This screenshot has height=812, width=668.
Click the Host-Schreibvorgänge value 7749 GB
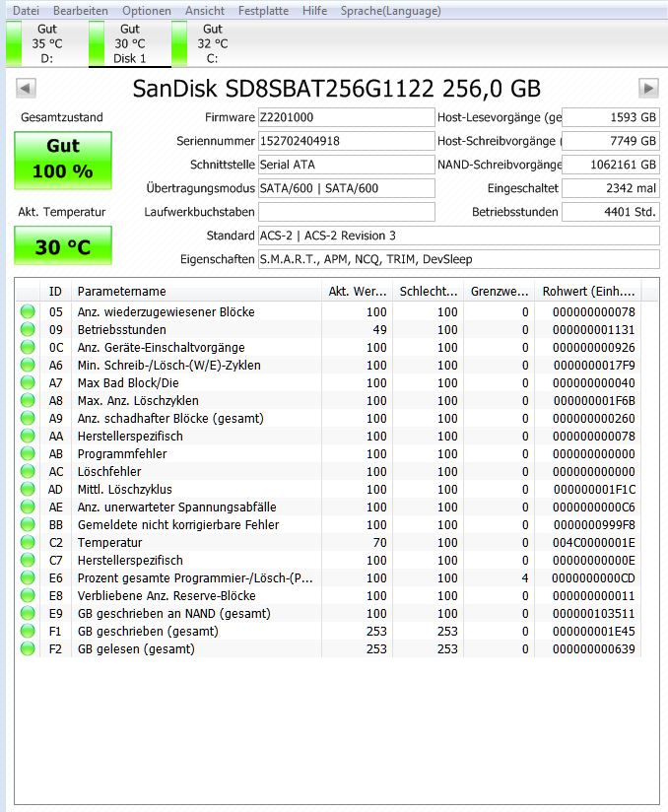tap(611, 141)
